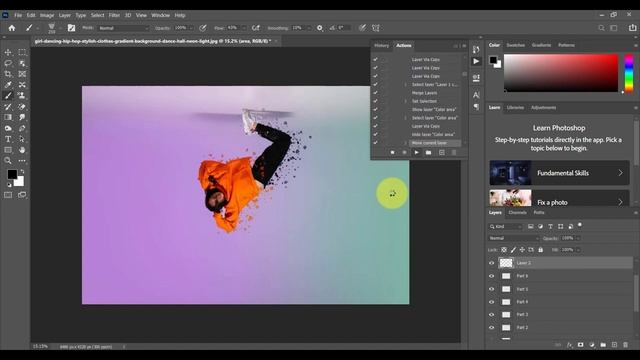
Task: Open the File menu
Action: [x=18, y=15]
